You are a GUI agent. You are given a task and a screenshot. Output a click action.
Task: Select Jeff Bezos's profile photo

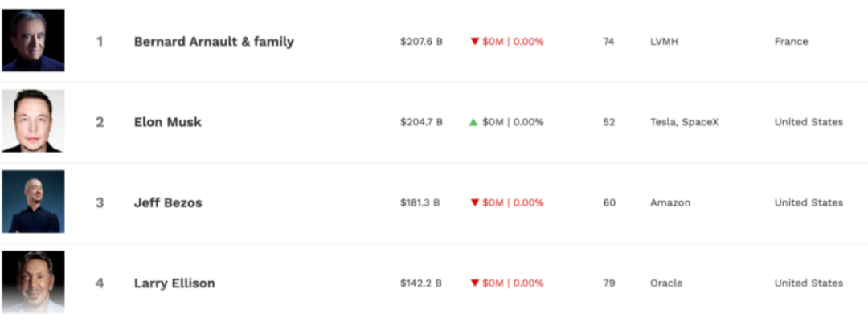[x=33, y=202]
